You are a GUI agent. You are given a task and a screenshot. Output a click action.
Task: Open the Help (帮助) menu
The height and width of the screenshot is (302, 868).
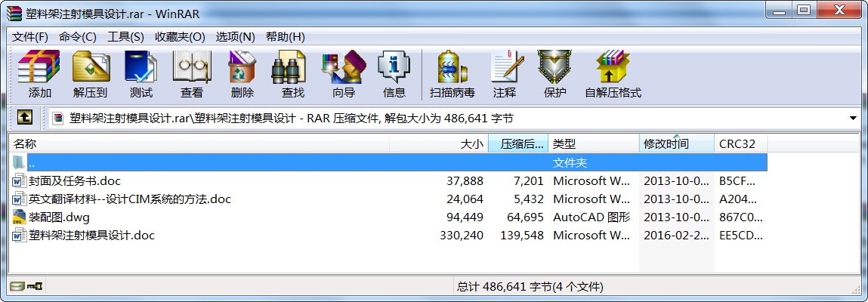point(285,37)
